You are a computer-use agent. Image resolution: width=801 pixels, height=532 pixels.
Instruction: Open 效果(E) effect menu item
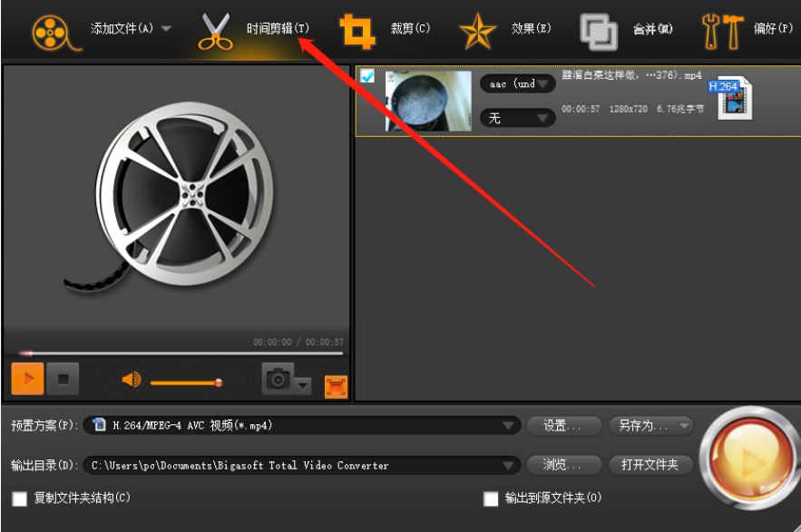tap(532, 28)
